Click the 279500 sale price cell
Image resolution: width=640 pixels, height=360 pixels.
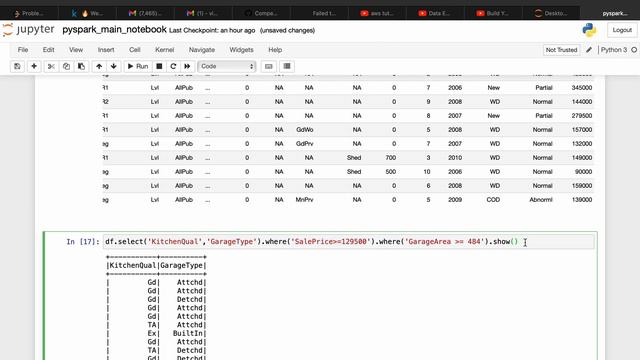click(x=582, y=116)
